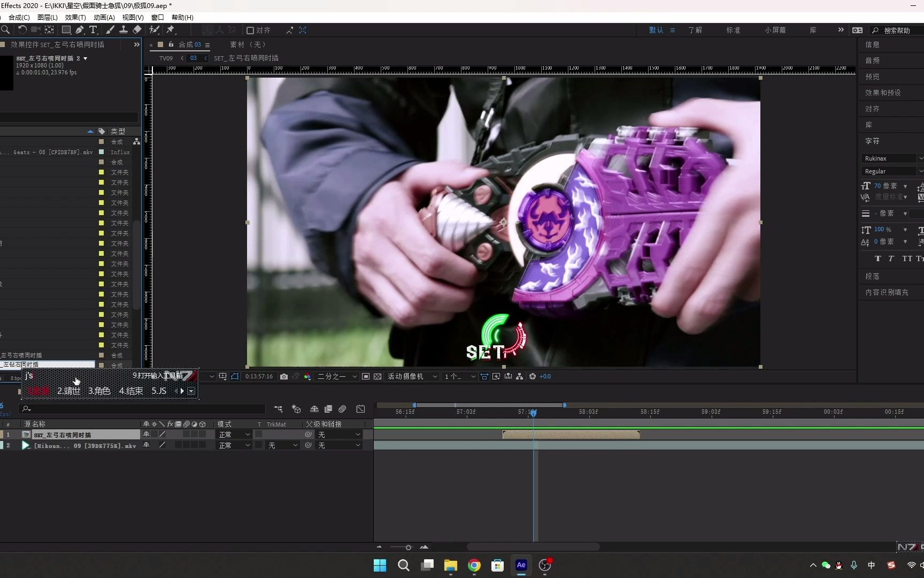Toggle shy switch on layer 1 SET
924x578 pixels.
pyautogui.click(x=146, y=435)
